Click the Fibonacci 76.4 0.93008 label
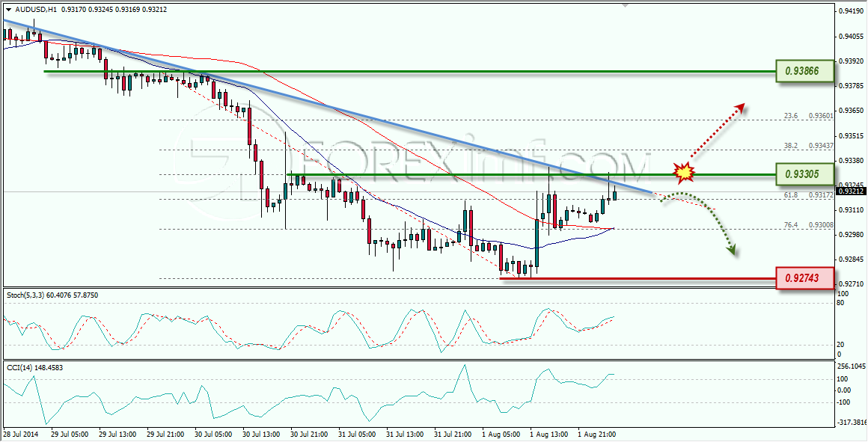The width and height of the screenshot is (868, 442). point(807,224)
